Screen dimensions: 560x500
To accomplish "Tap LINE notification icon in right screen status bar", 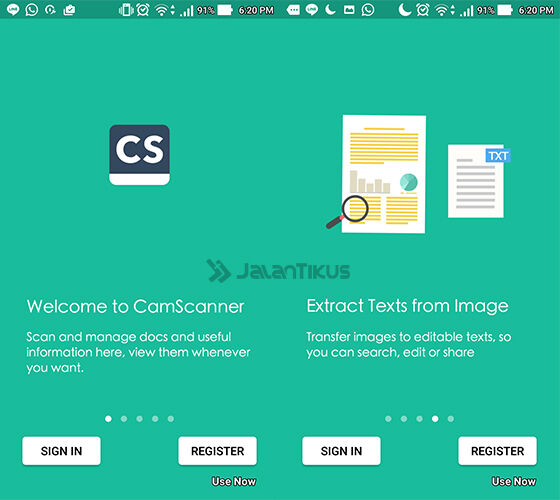I will 312,10.
